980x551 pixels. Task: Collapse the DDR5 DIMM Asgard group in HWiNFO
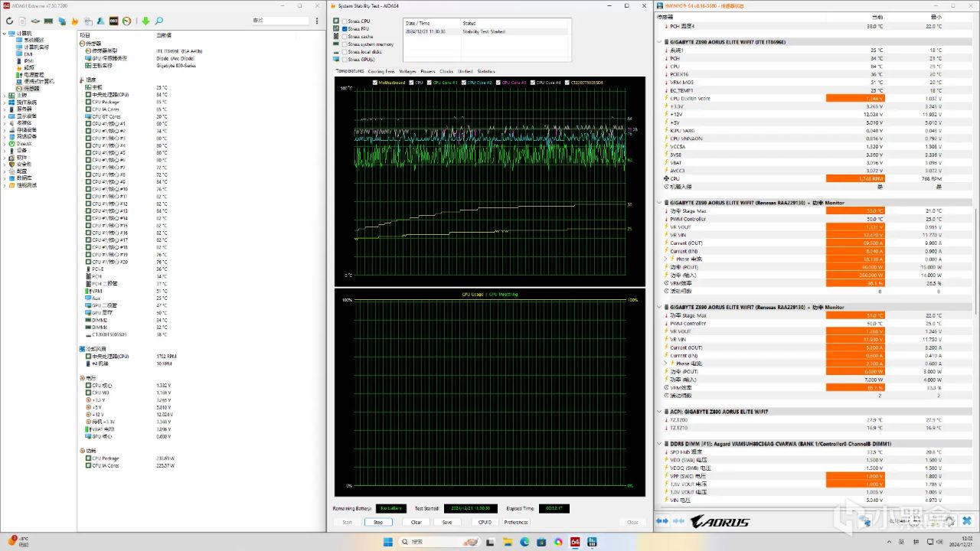point(660,444)
